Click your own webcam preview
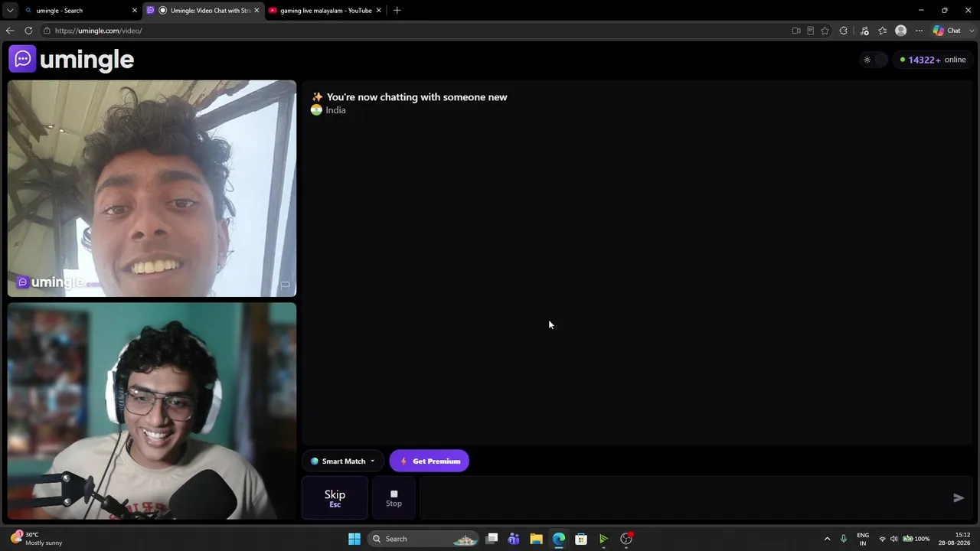 (152, 411)
